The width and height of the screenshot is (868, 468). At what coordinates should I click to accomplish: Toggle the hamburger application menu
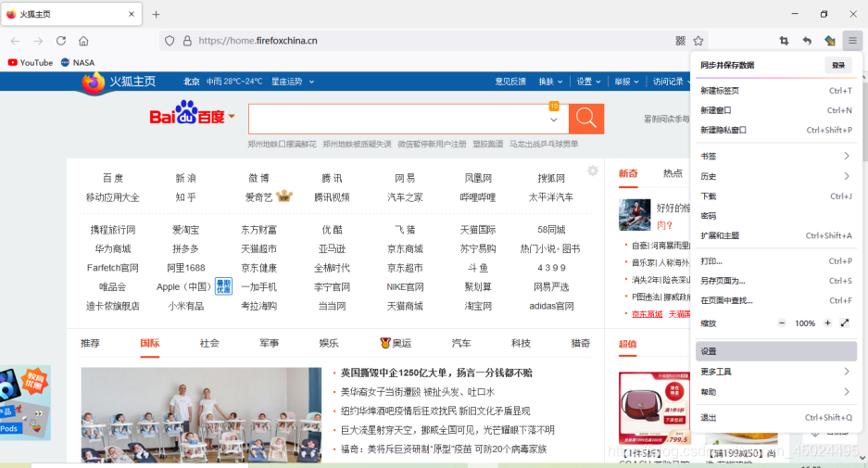(852, 41)
